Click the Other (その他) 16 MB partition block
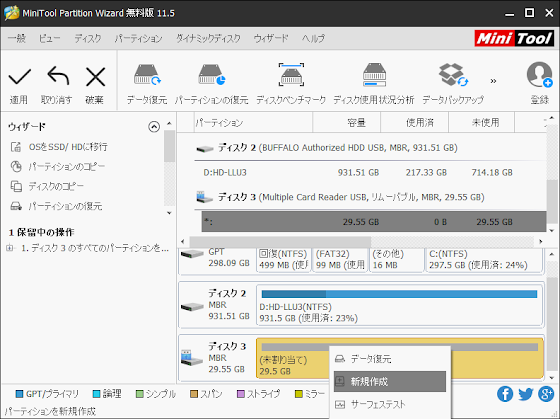This screenshot has width=560, height=419. (396, 260)
